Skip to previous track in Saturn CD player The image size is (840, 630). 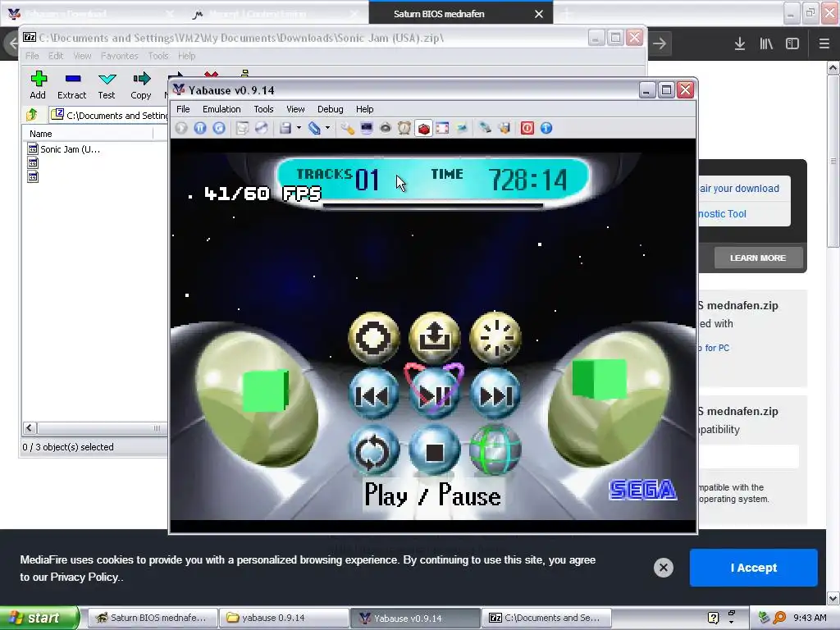pos(373,395)
